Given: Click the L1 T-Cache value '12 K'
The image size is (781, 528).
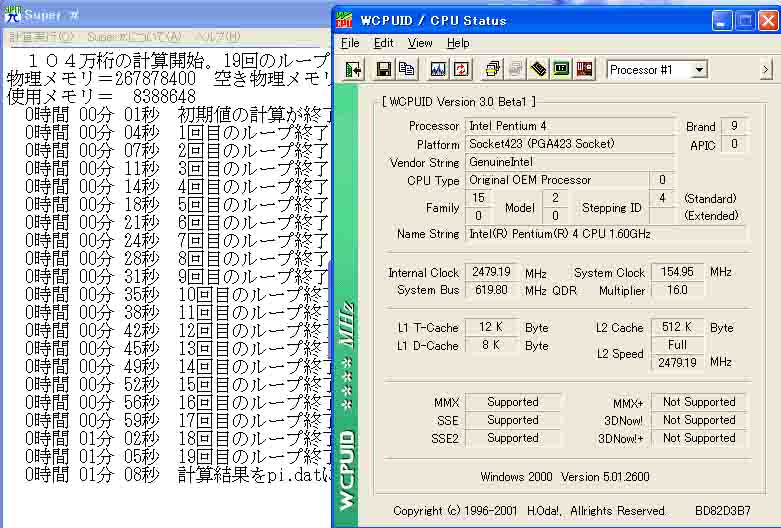Looking at the screenshot, I should 492,327.
